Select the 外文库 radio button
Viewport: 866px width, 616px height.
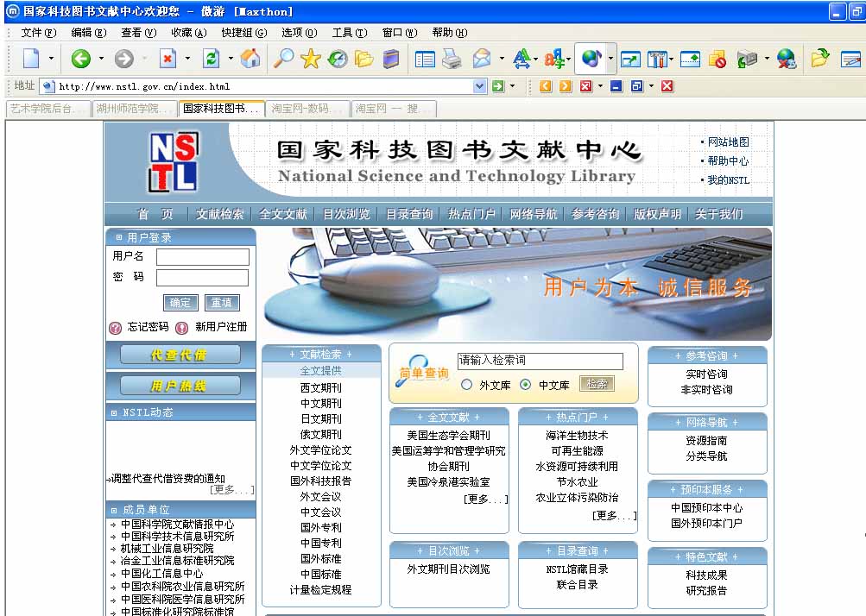(x=467, y=385)
